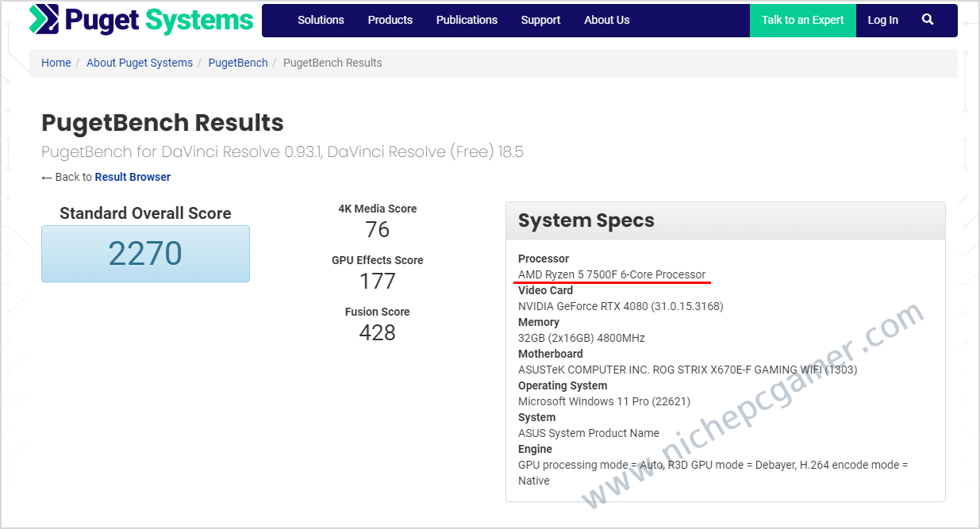Open the Solutions menu

[x=321, y=20]
